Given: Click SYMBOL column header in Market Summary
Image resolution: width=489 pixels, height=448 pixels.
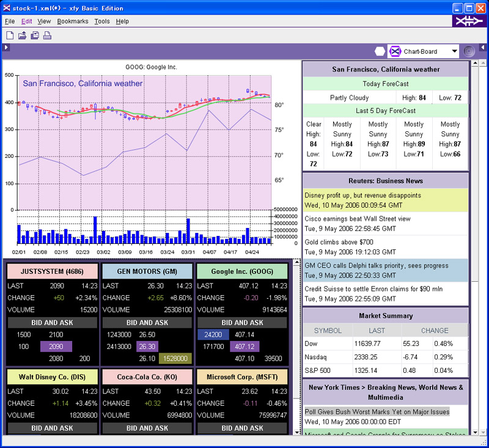Looking at the screenshot, I should click(328, 331).
